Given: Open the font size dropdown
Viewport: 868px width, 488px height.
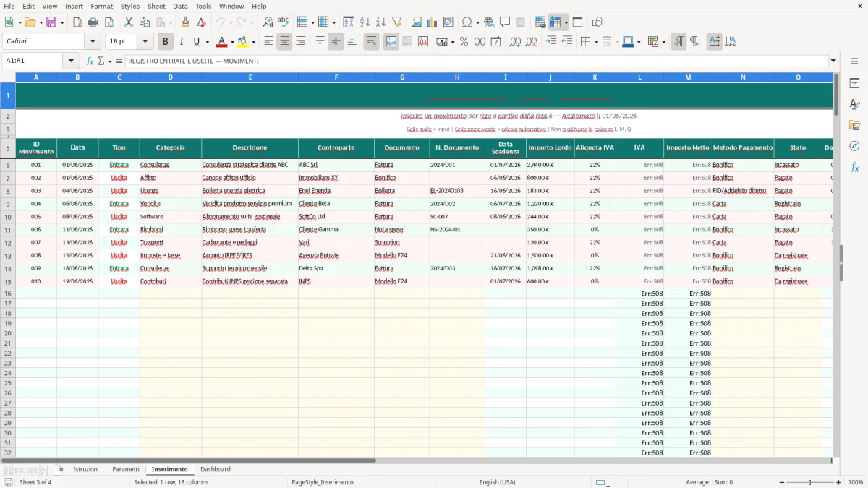Looking at the screenshot, I should click(x=145, y=42).
